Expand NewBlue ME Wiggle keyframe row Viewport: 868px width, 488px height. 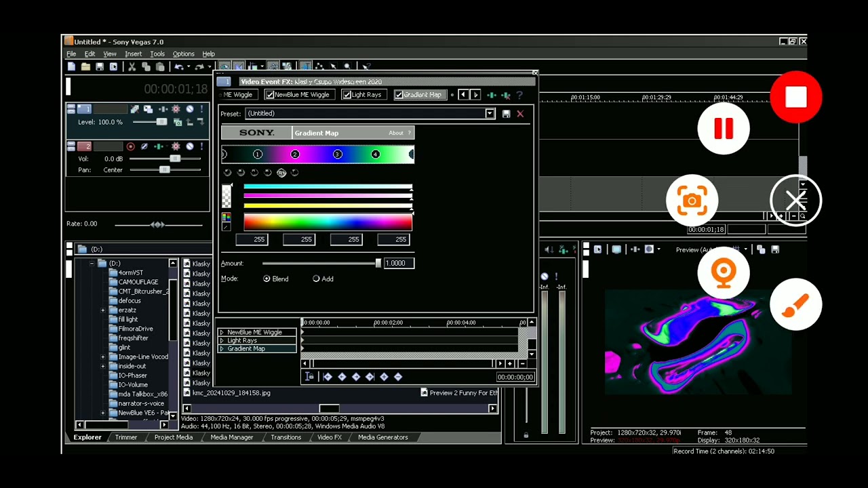pos(222,333)
